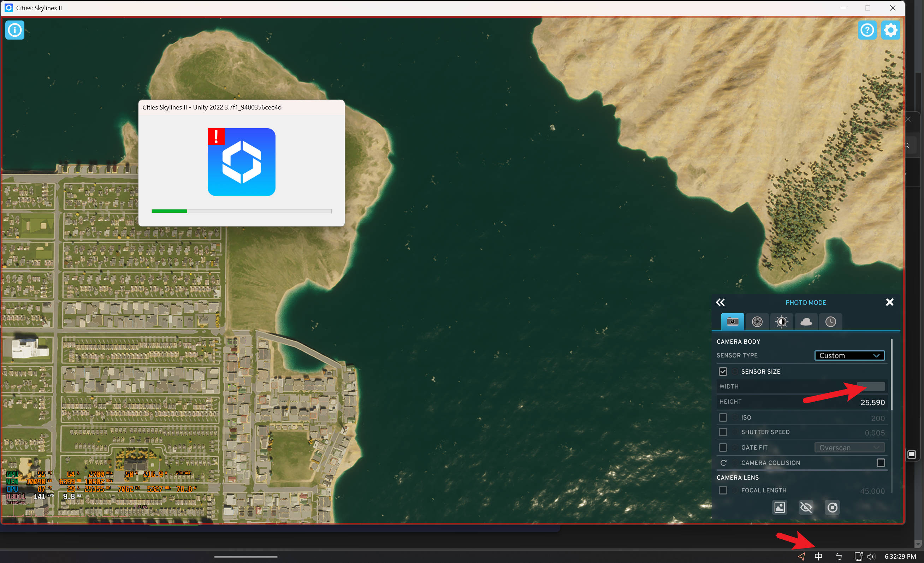Collapse the Photo Mode panel with the double chevron
This screenshot has width=924, height=563.
coord(721,302)
